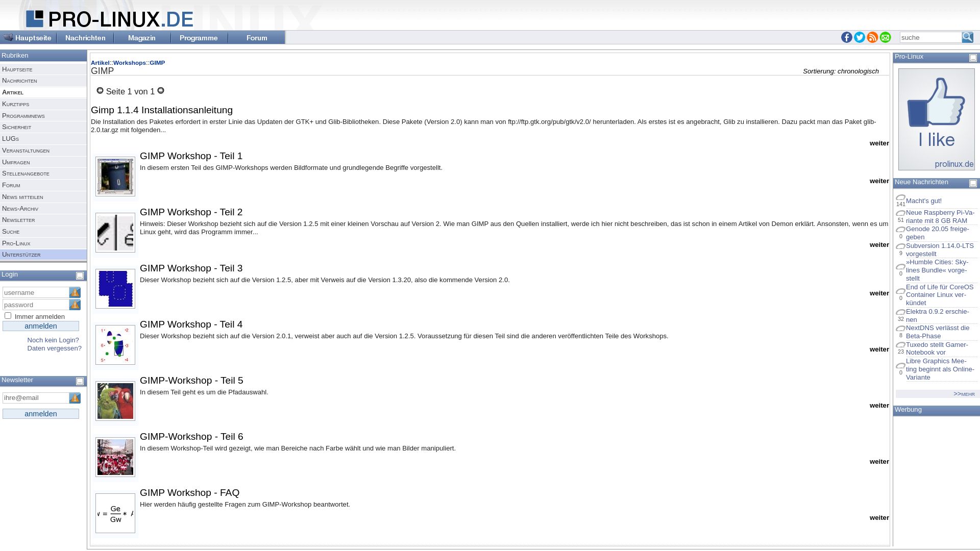This screenshot has height=551, width=980.
Task: Click comment bubble icon next to Macht's gut!
Action: (900, 197)
